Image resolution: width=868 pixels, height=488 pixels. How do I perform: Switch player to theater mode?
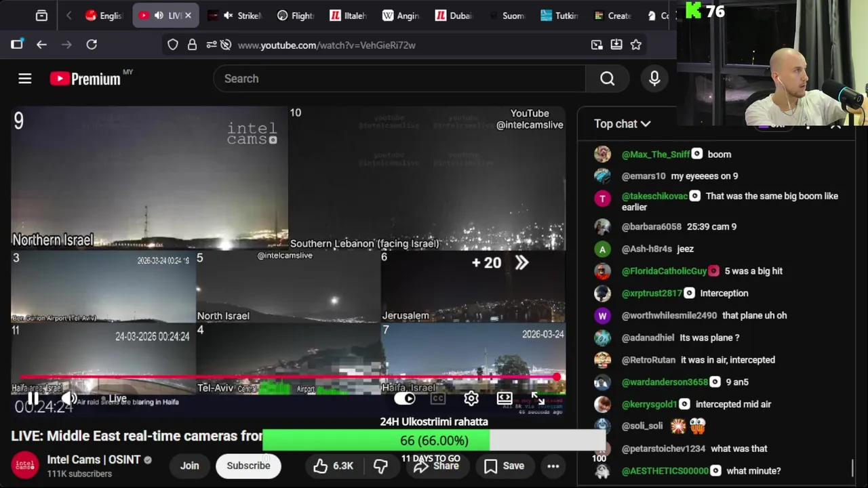(x=505, y=399)
